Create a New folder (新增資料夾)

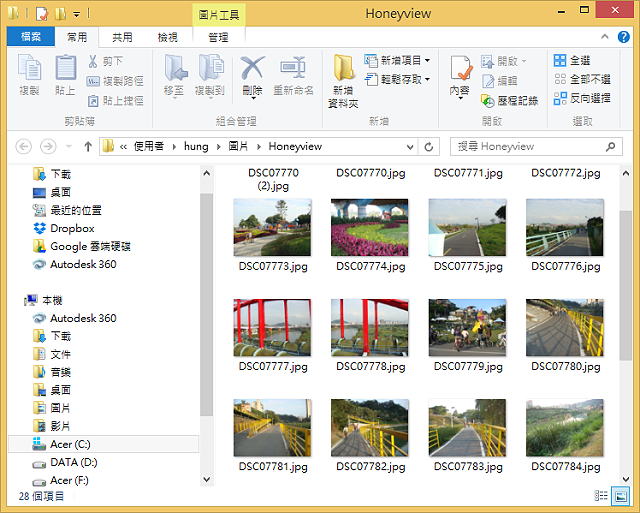click(343, 81)
